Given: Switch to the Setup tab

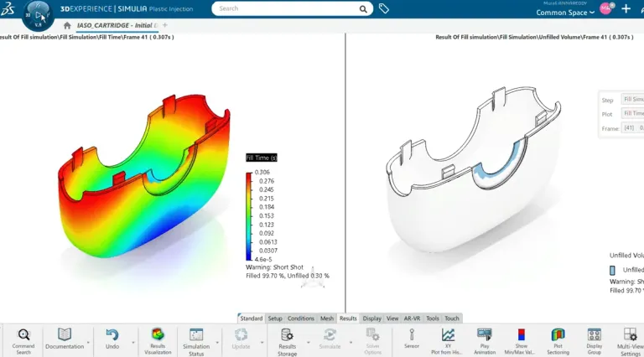Looking at the screenshot, I should click(275, 318).
